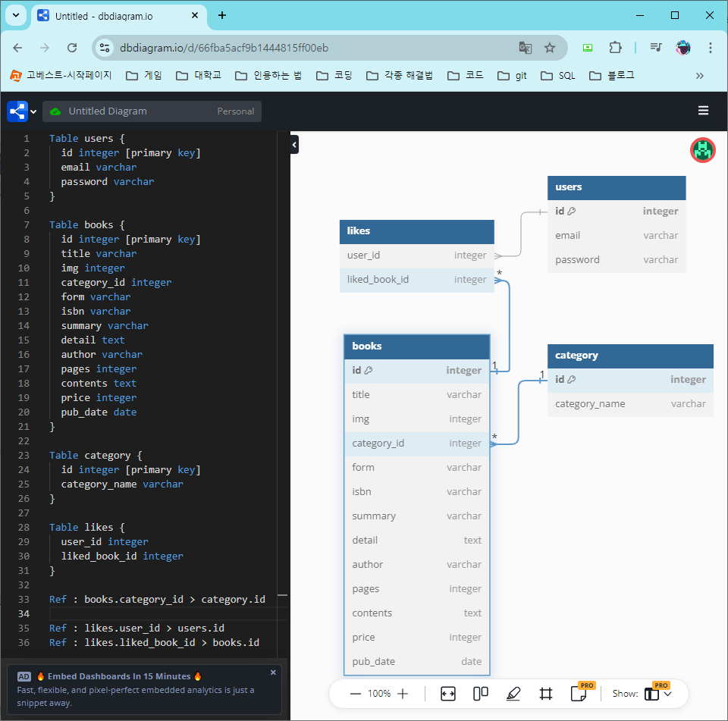Open media controls icon in toolbar

pos(656,47)
